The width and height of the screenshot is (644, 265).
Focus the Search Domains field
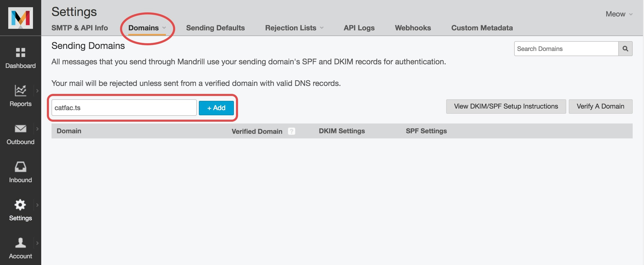566,49
